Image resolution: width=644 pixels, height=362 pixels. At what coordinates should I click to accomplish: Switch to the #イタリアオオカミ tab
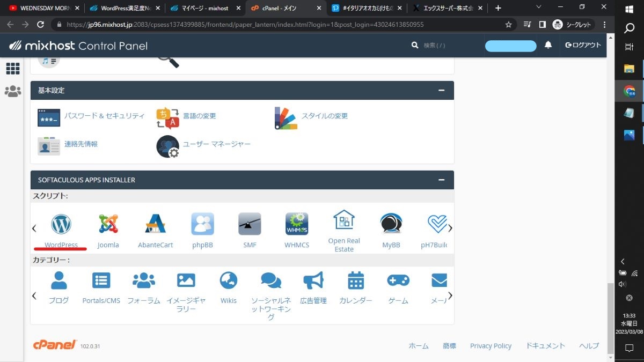pyautogui.click(x=366, y=8)
